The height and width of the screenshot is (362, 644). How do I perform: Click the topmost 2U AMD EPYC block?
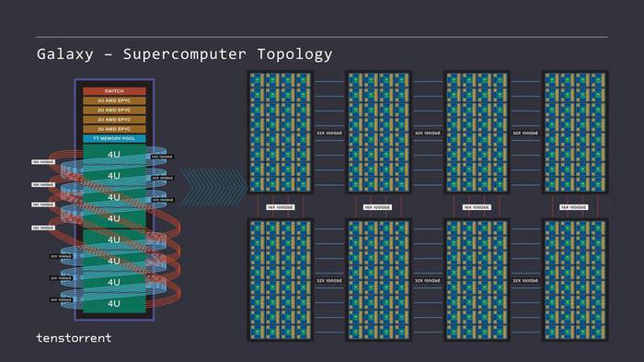114,100
